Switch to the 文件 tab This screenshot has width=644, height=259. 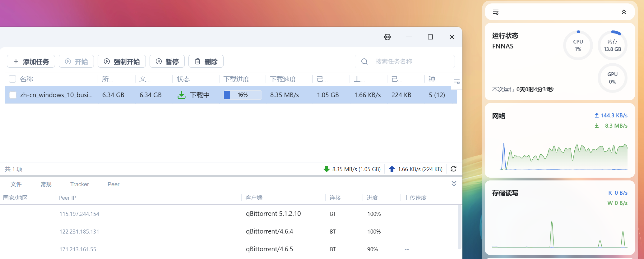pyautogui.click(x=16, y=184)
